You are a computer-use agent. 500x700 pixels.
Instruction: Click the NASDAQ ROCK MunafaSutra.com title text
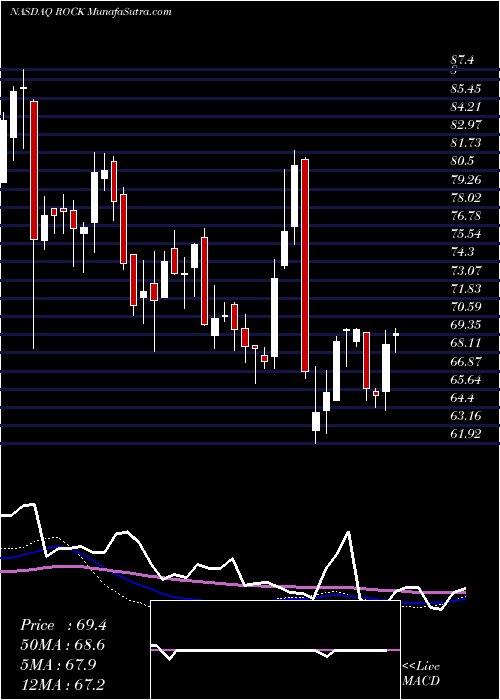(91, 12)
